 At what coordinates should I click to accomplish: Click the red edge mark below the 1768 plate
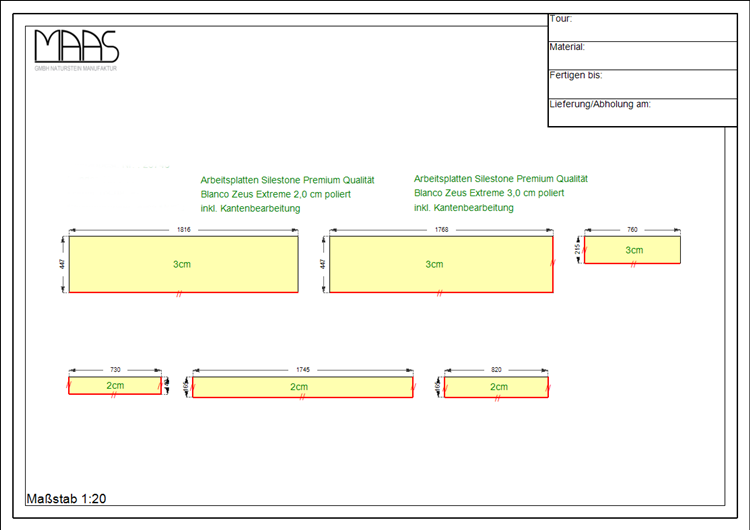click(440, 294)
